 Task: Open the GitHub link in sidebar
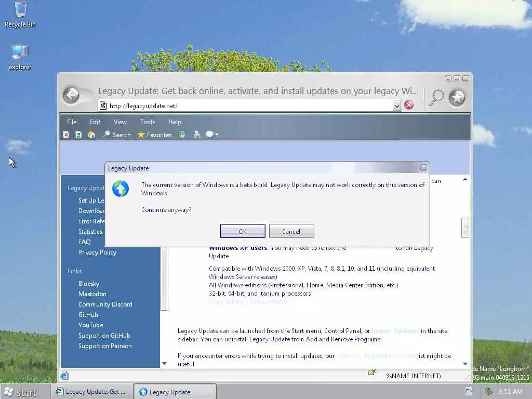(x=88, y=315)
